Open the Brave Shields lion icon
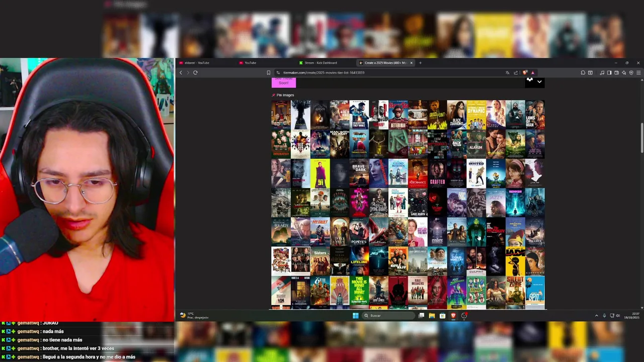 [x=525, y=72]
